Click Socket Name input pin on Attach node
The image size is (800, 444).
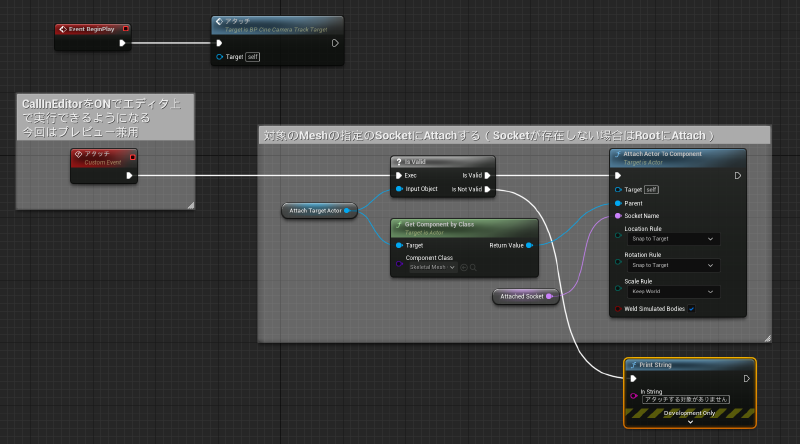coord(618,216)
